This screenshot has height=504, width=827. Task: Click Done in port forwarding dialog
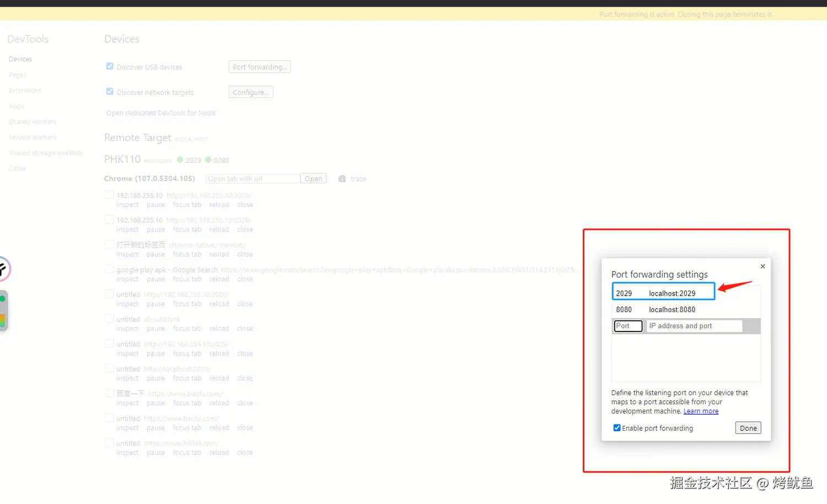pyautogui.click(x=748, y=428)
